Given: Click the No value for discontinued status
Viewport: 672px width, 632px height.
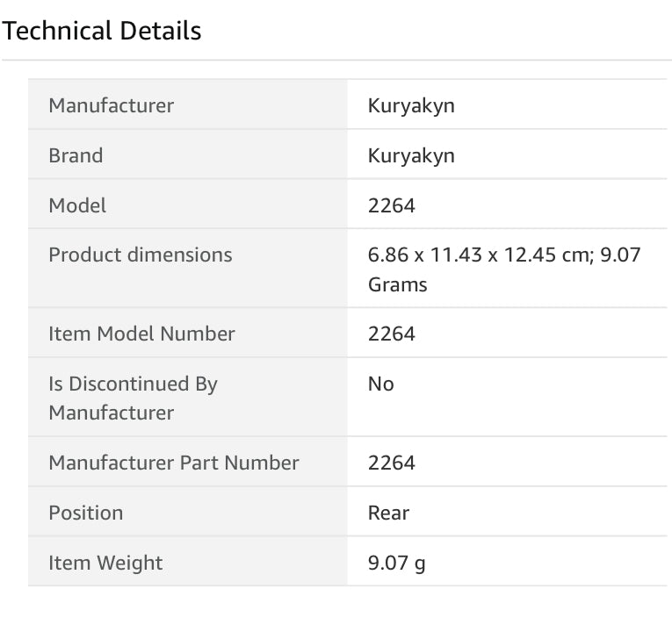Looking at the screenshot, I should tap(381, 384).
